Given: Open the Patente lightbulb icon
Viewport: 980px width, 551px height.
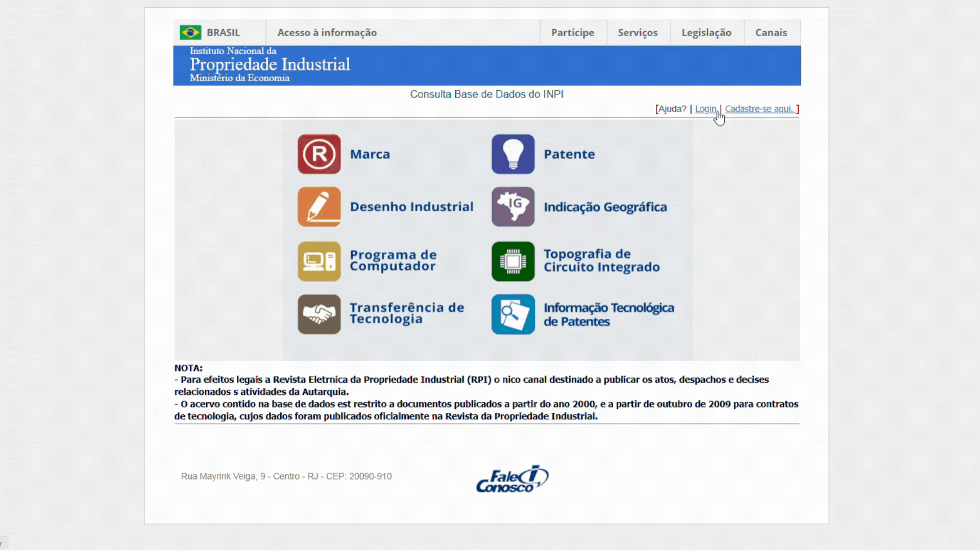Looking at the screenshot, I should coord(513,154).
